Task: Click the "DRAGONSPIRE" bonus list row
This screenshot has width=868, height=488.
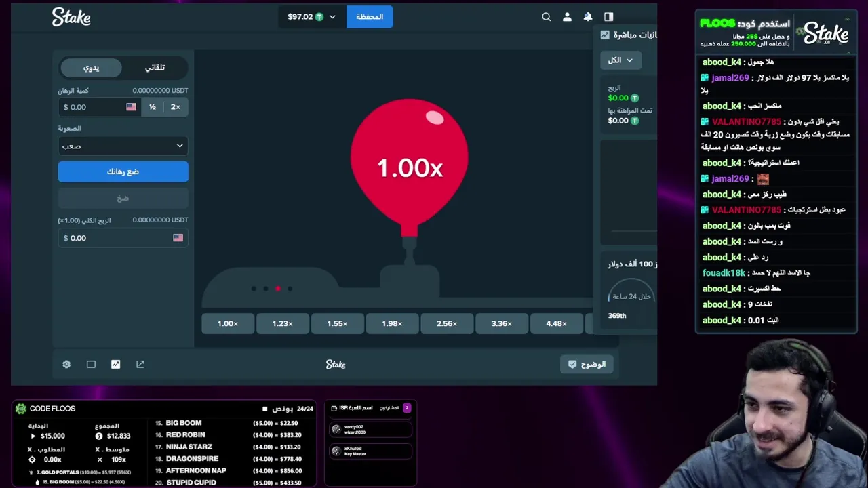Action: (x=228, y=459)
